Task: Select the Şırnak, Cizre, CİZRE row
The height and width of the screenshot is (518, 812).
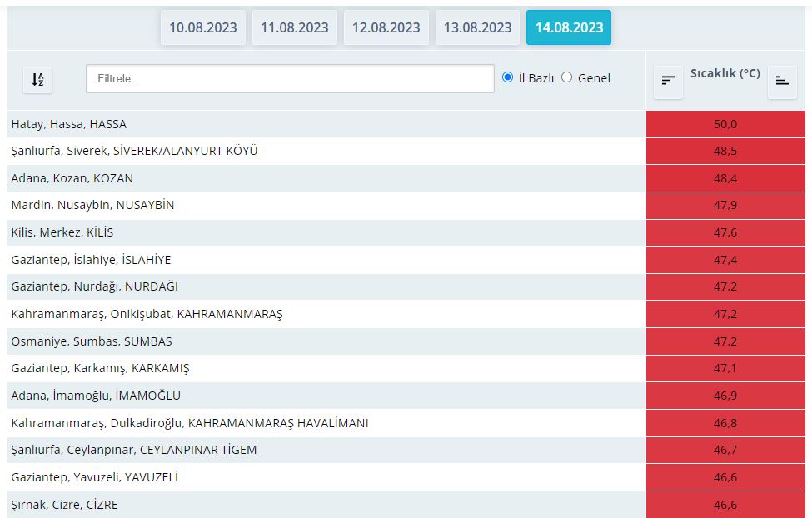Action: click(x=65, y=505)
